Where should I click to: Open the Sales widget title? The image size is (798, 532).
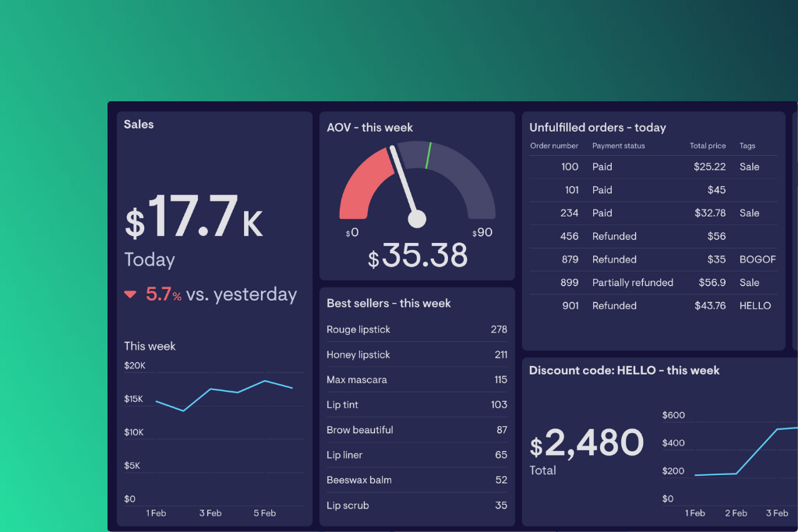point(139,125)
